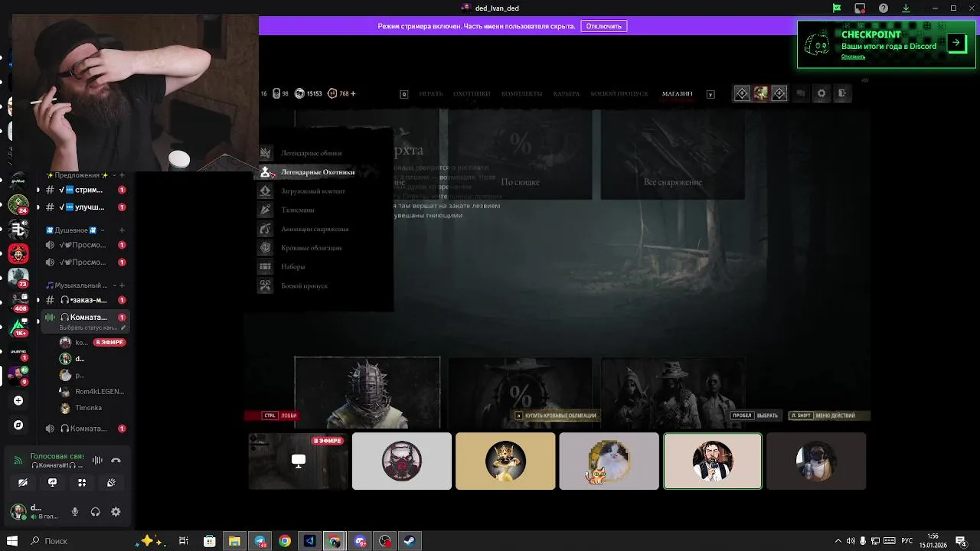Open Steam from the taskbar
This screenshot has height=551, width=980.
pos(410,541)
